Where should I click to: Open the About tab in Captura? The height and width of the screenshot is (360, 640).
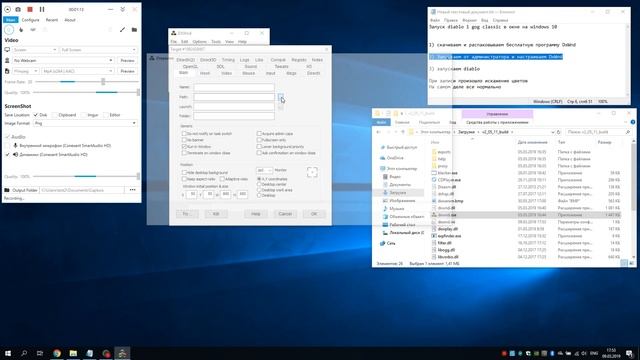click(x=70, y=20)
